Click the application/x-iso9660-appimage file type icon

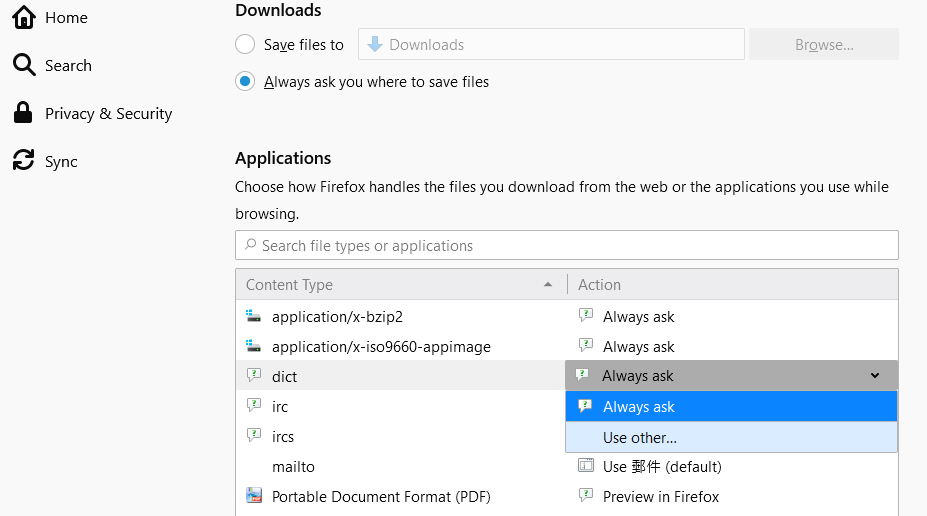[x=254, y=346]
